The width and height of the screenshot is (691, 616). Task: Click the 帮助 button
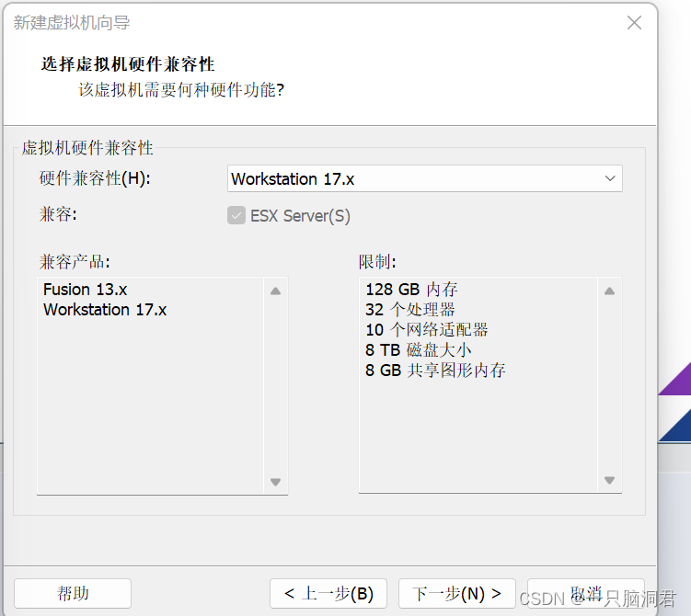73,593
